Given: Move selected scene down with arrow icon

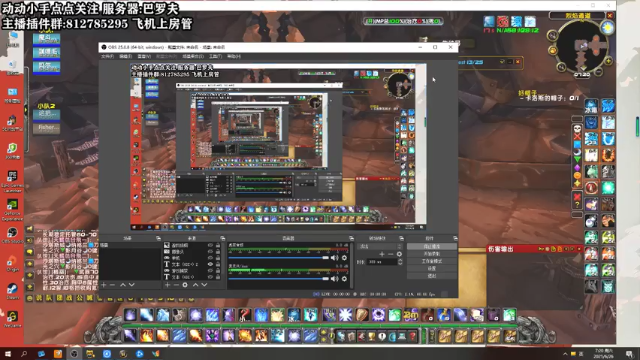Looking at the screenshot, I should (x=131, y=285).
